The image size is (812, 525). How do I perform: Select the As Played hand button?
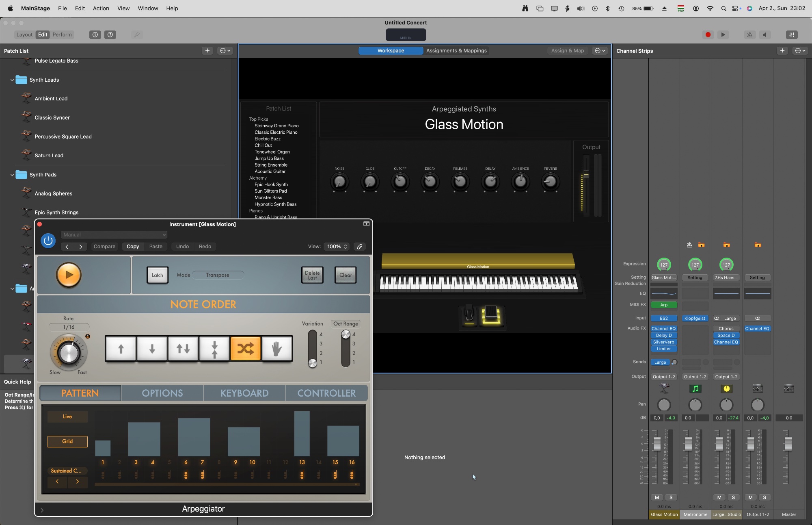[x=277, y=348]
